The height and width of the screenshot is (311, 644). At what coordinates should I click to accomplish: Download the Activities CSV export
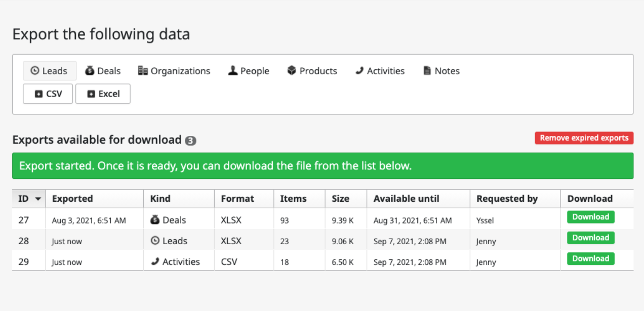tap(590, 258)
